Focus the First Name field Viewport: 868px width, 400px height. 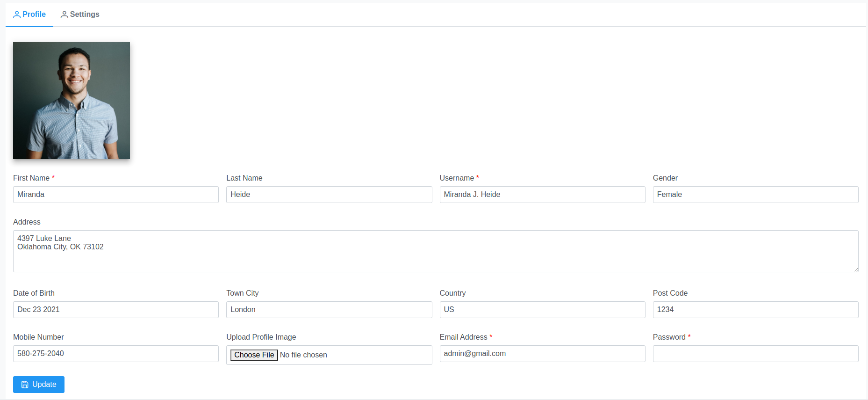click(115, 195)
